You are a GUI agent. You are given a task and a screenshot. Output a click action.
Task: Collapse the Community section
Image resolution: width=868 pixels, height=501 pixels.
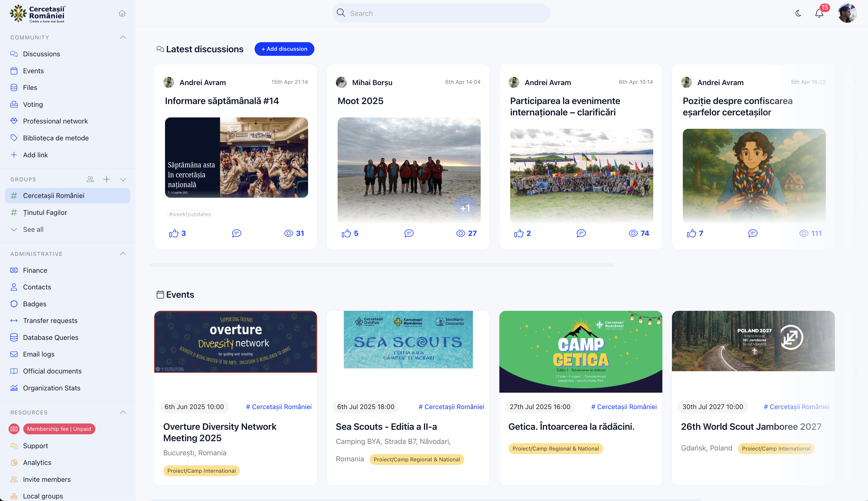point(123,37)
